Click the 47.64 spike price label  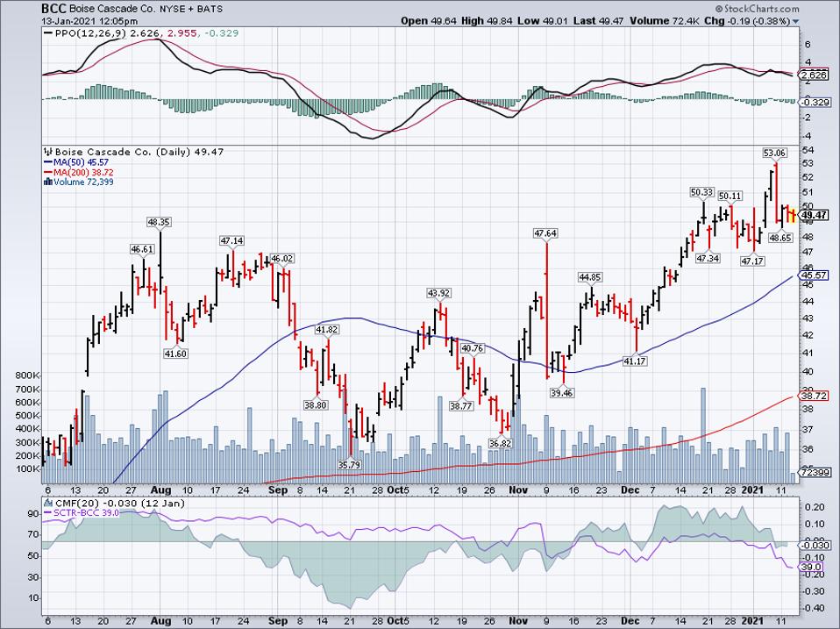pos(545,233)
